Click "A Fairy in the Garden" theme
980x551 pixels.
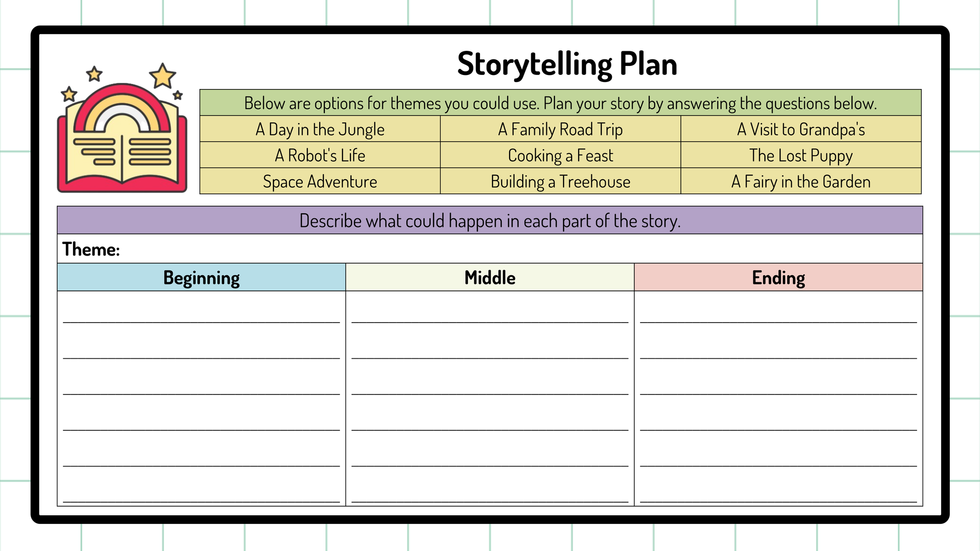801,182
